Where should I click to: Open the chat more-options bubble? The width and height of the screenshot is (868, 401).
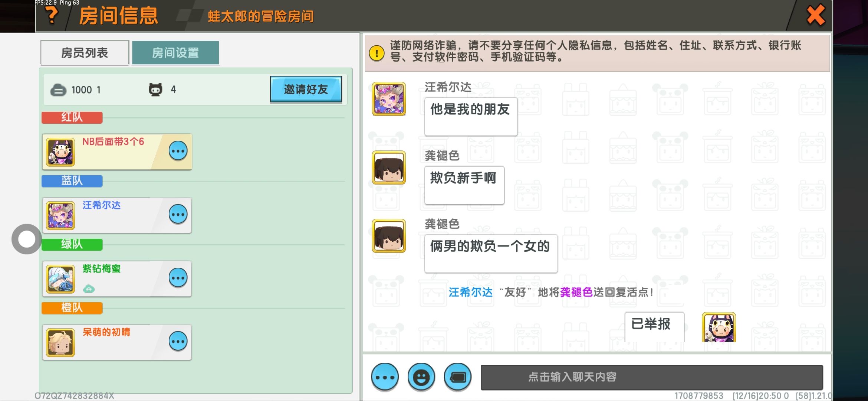pos(385,377)
